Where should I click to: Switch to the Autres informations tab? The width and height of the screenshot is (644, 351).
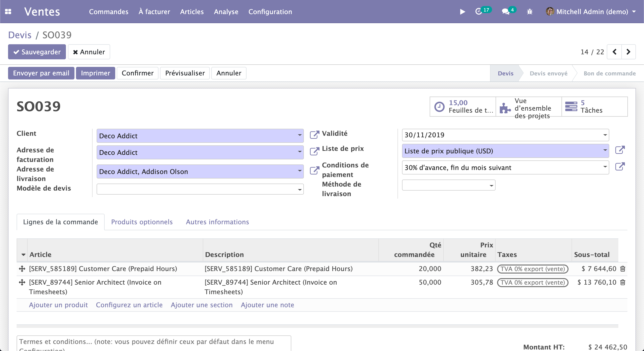tap(217, 222)
